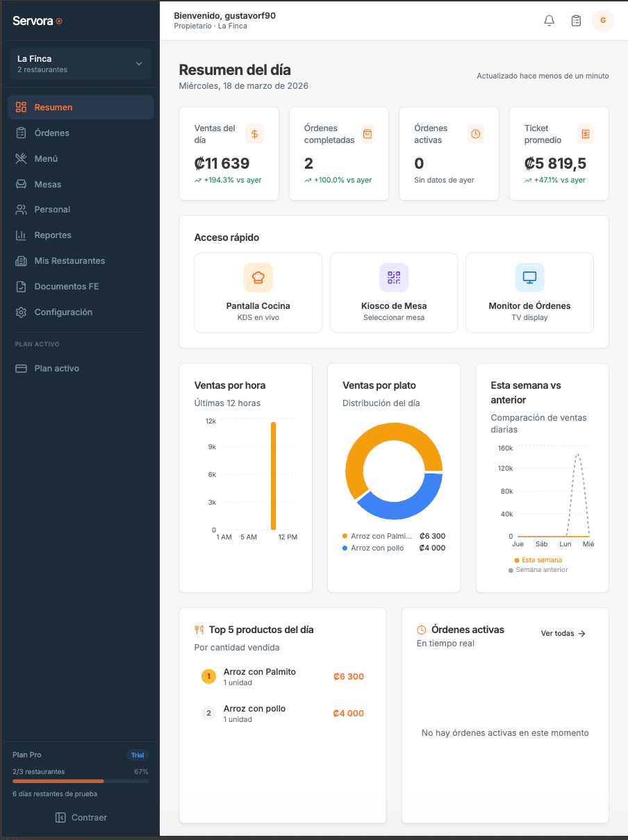Open the Menú sidebar item
The height and width of the screenshot is (840, 628).
pyautogui.click(x=46, y=159)
